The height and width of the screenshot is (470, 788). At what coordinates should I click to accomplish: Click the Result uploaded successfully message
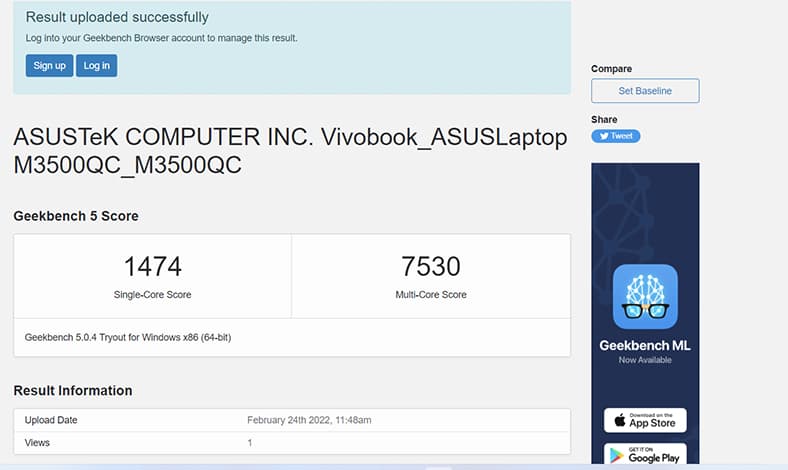coord(117,17)
